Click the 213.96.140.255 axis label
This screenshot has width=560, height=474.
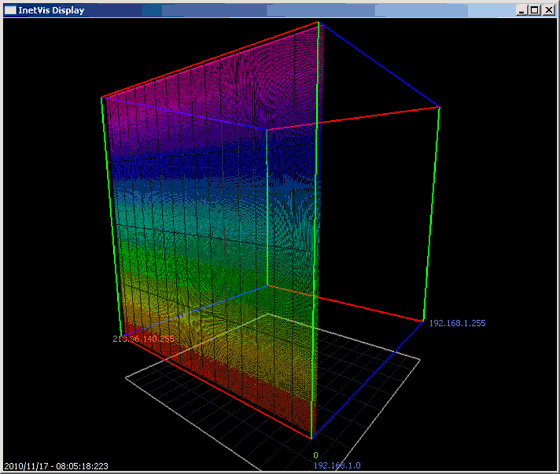[143, 339]
